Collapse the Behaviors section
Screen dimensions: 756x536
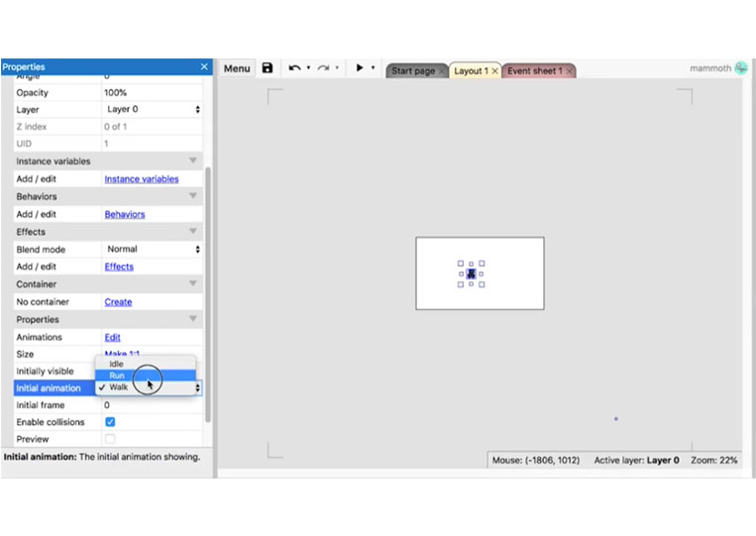pos(193,196)
